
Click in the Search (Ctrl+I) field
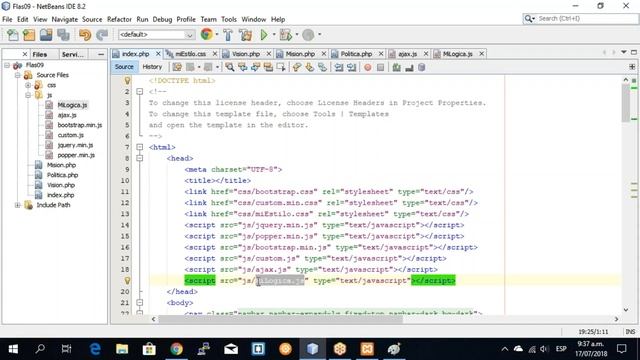(x=581, y=18)
